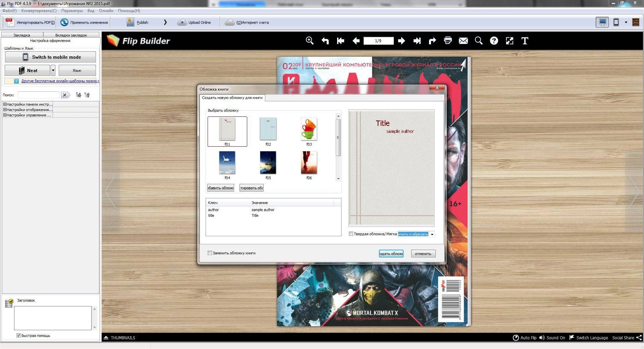This screenshot has width=644, height=349.
Task: Click the Поиск search input field
Action: click(x=39, y=95)
